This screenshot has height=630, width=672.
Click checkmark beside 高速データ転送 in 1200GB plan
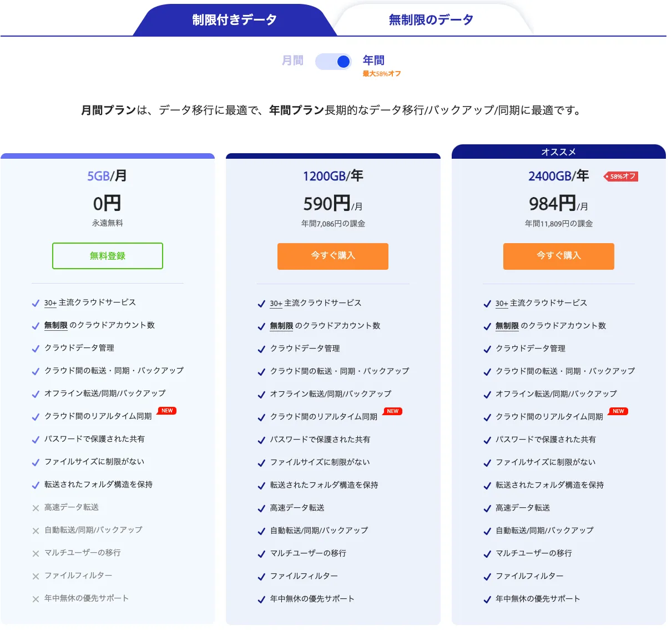[x=261, y=508]
